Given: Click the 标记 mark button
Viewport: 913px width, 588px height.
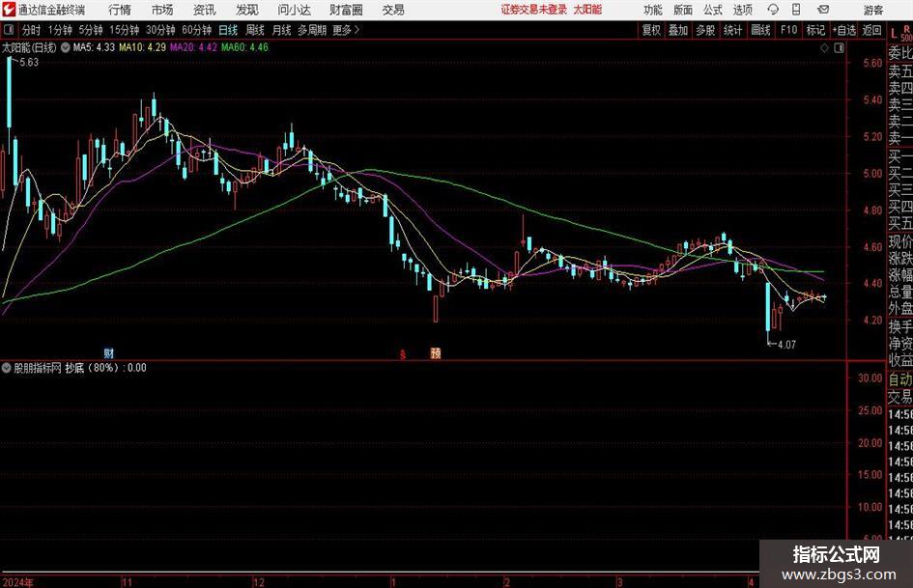Looking at the screenshot, I should (x=815, y=30).
